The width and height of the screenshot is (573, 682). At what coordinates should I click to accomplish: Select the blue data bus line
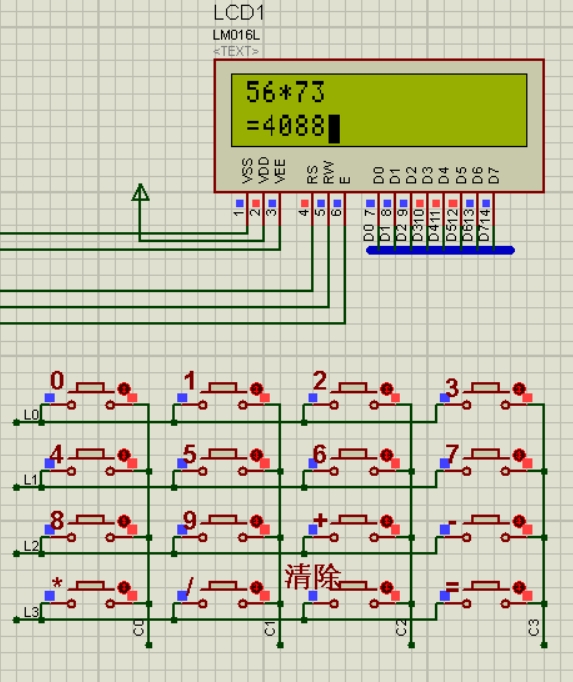point(441,250)
